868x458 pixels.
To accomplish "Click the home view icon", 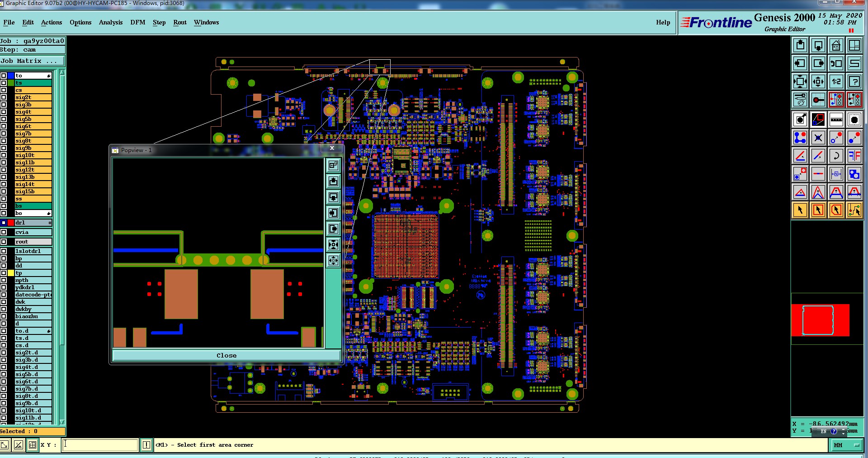I will click(836, 45).
